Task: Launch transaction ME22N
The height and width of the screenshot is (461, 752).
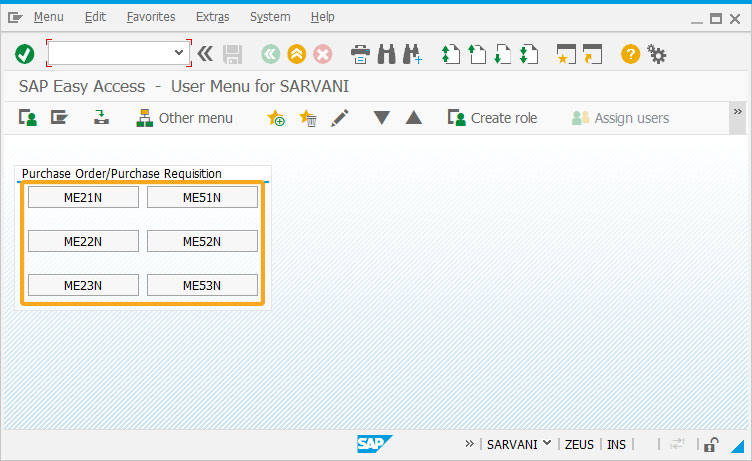Action: pos(83,241)
